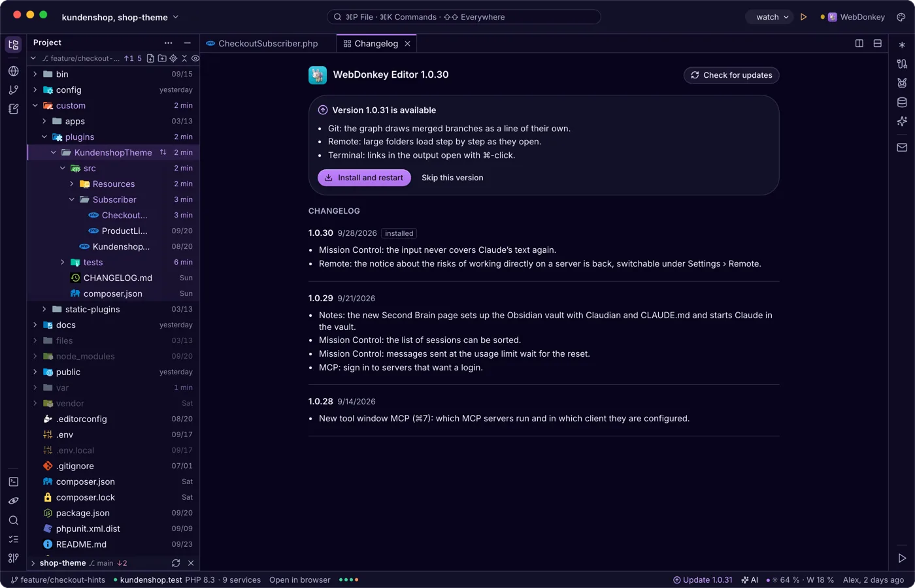Open the Project panel options menu
915x588 pixels.
[x=168, y=42]
